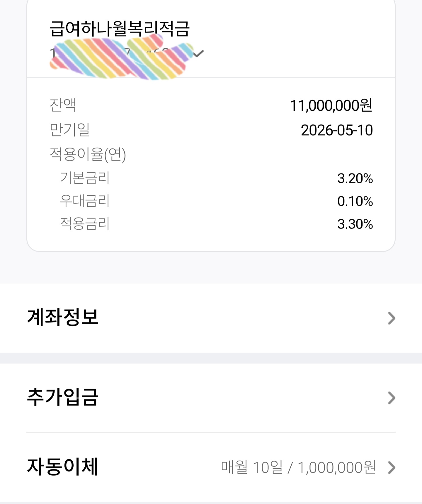
Task: Click the 3.30% applied rate value
Action: [x=355, y=224]
